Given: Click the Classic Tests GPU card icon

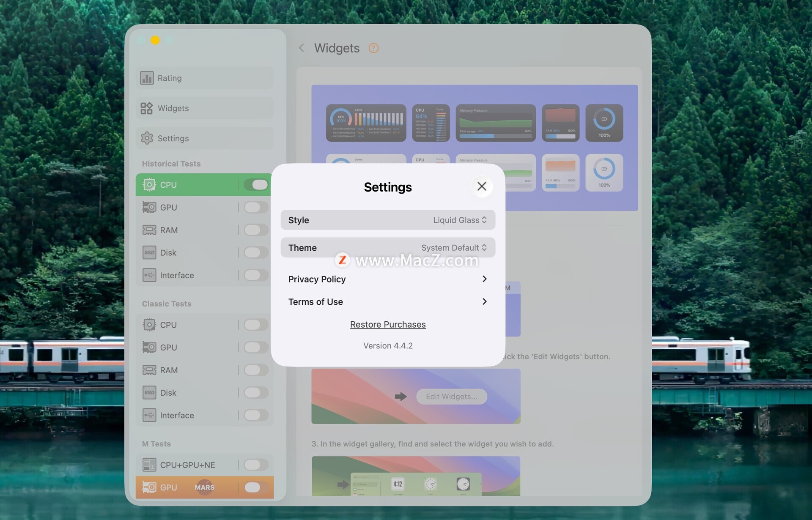Looking at the screenshot, I should (149, 347).
